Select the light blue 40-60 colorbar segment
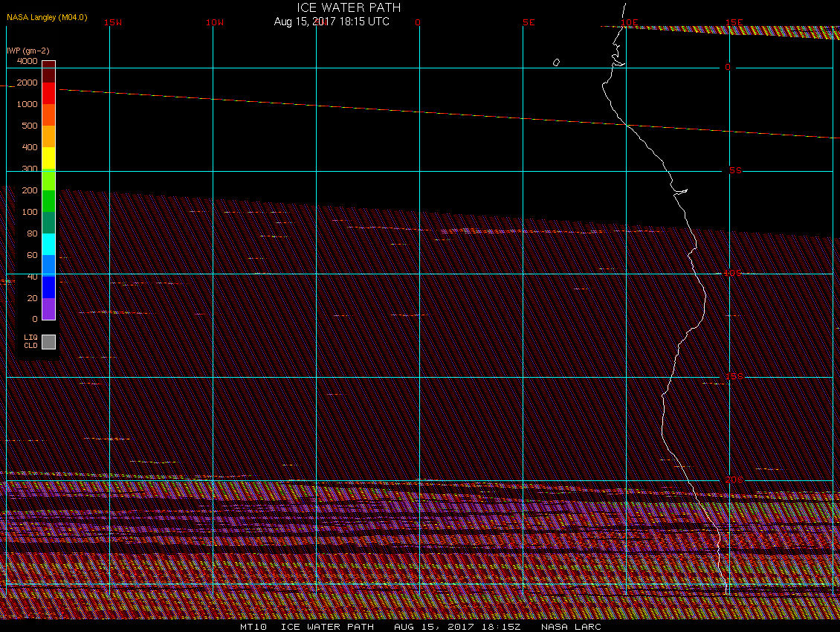Image resolution: width=840 pixels, height=632 pixels. 49,266
